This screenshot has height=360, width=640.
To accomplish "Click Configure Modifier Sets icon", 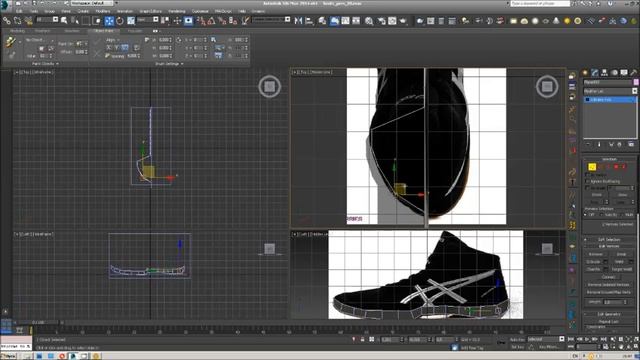I will tap(631, 144).
